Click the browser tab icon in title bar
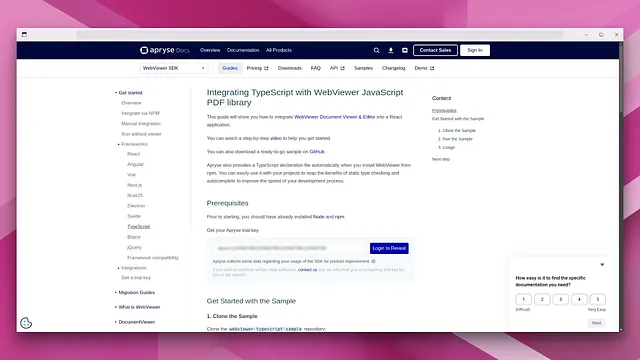Screen dimensions: 640x360 (24, 35)
